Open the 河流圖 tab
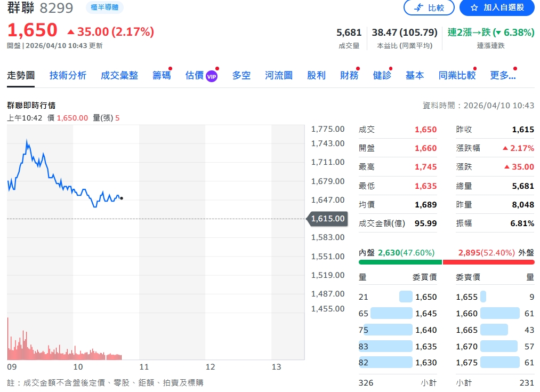 tap(279, 75)
